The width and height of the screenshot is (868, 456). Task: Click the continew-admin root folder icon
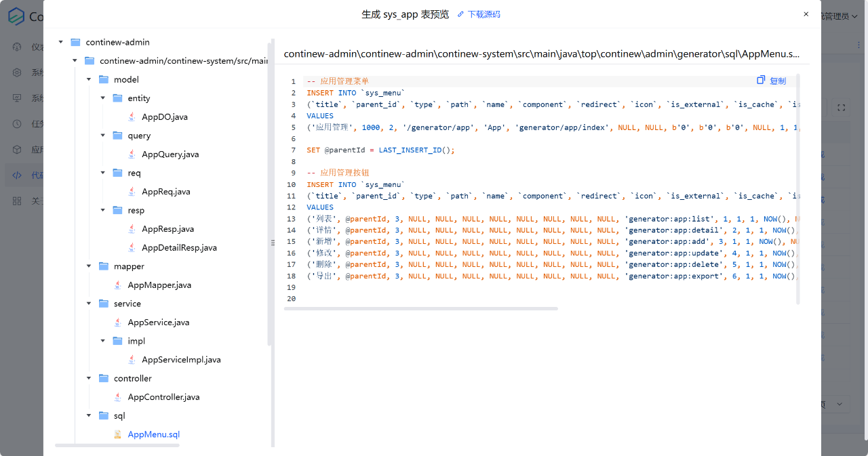(x=75, y=42)
